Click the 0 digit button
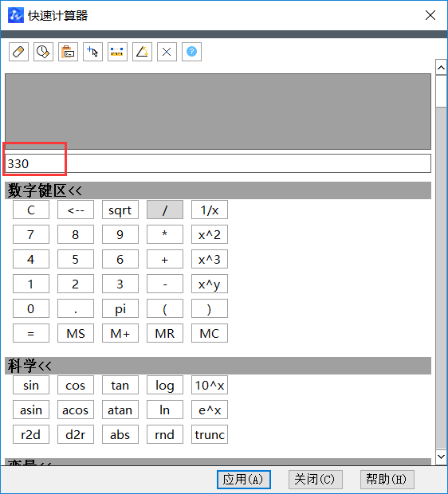The width and height of the screenshot is (448, 494). (31, 308)
